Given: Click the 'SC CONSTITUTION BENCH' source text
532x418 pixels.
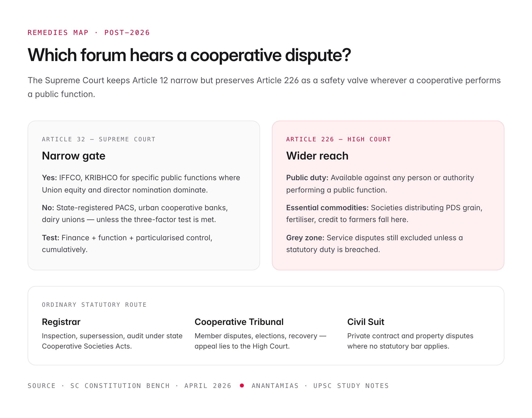Looking at the screenshot, I should pos(120,386).
